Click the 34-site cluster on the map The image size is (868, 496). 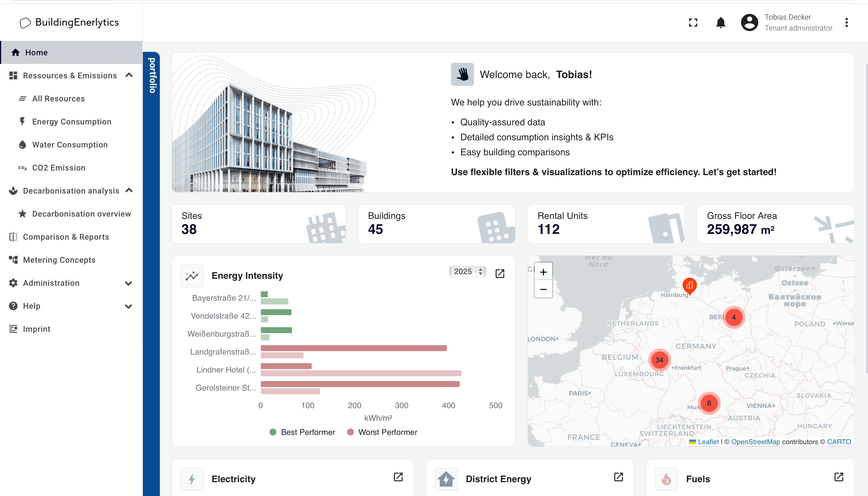(x=659, y=360)
